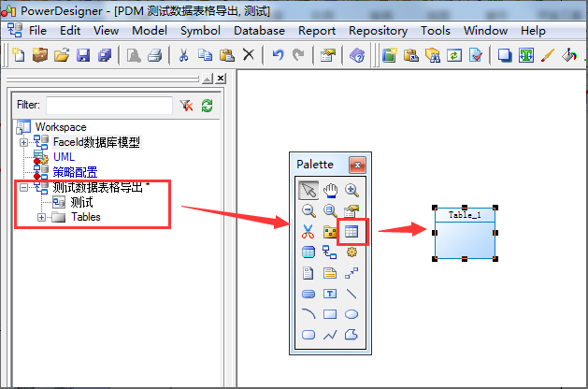Select the View tool in Palette

click(308, 252)
